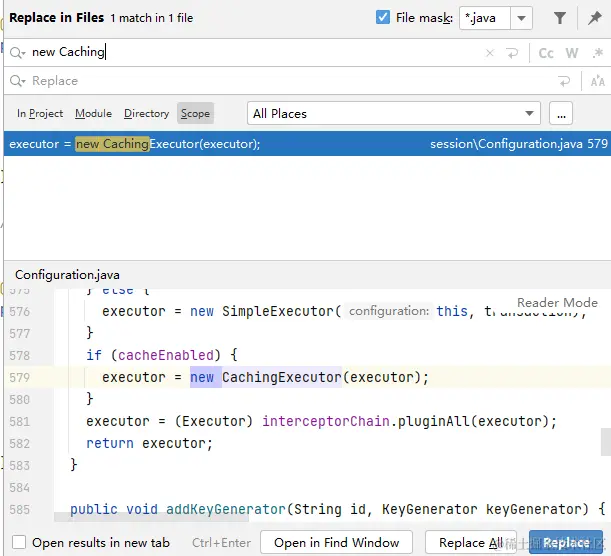
Task: Open search history magnifier in find field
Action: click(18, 52)
